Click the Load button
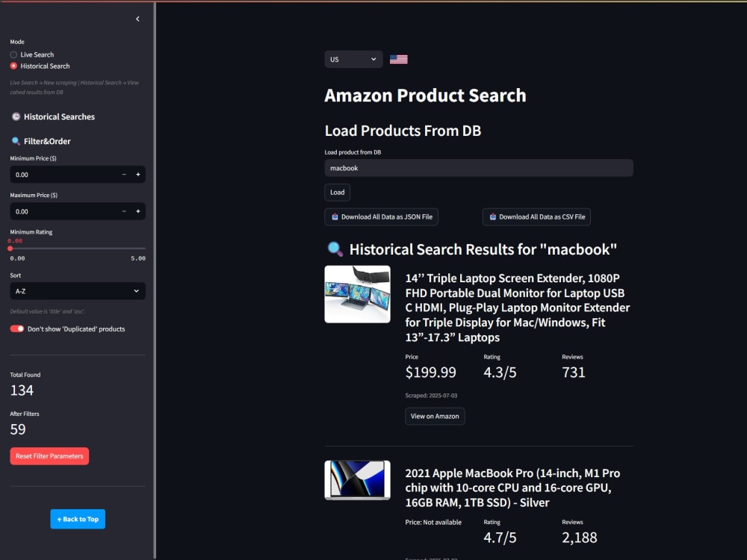 (338, 193)
